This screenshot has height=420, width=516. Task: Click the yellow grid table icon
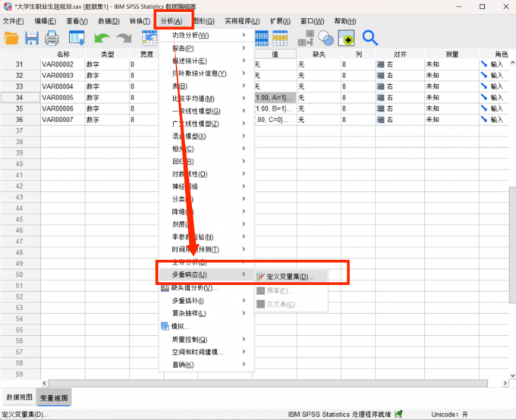coord(280,38)
